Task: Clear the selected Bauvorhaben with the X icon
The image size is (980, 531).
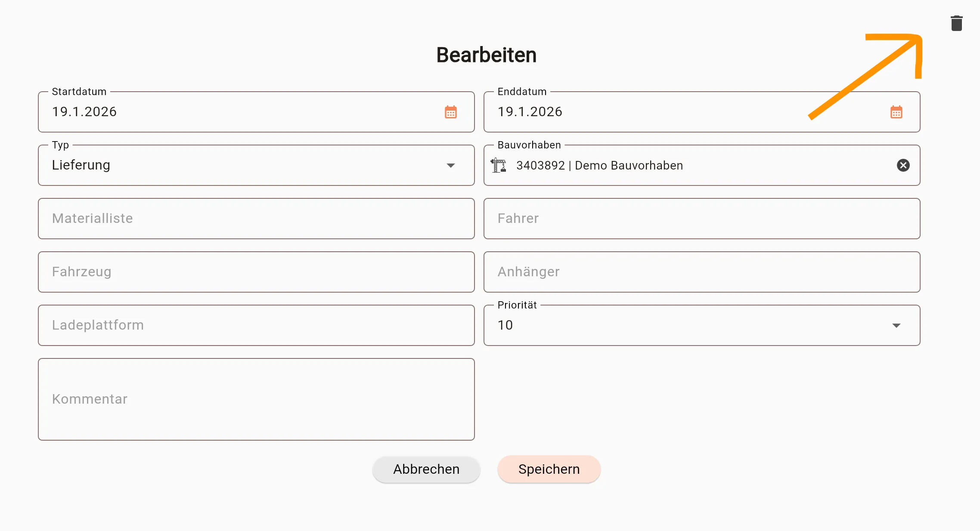Action: [x=903, y=165]
